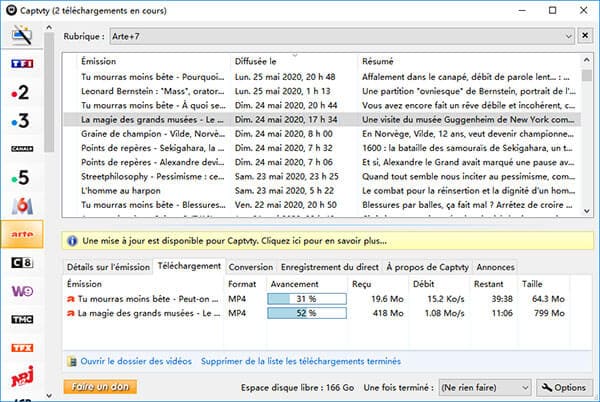Screen dimensions: 600x402
Task: Click programme list scroll up arrow
Action: point(587,60)
